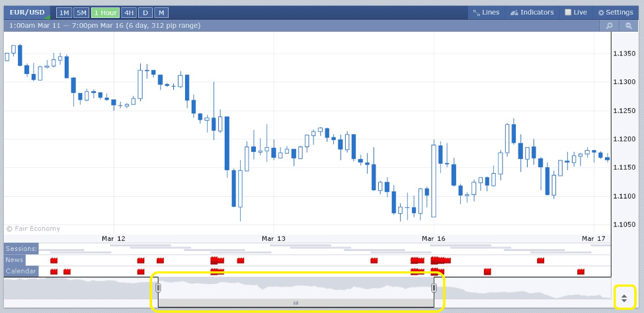Click the zoom out magnifier icon

[x=628, y=26]
